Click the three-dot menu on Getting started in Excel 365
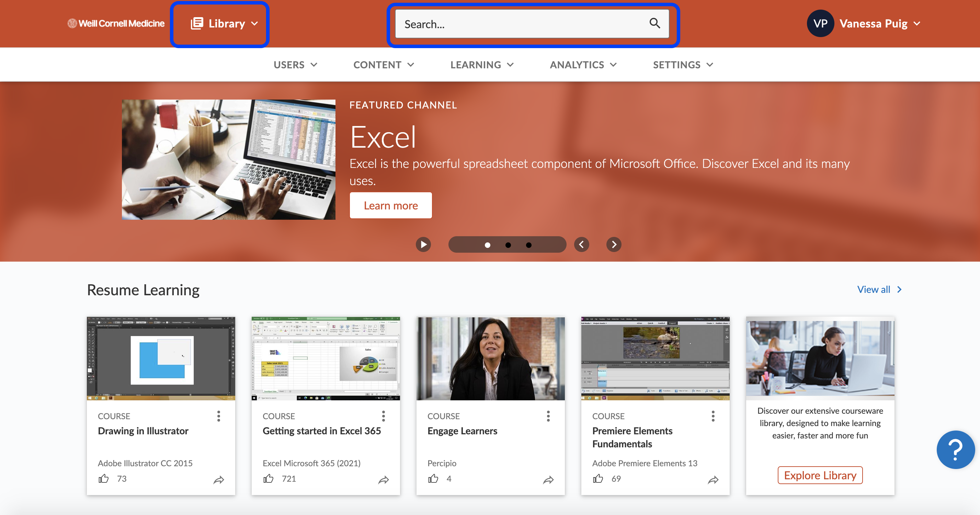The height and width of the screenshot is (515, 980). (383, 416)
